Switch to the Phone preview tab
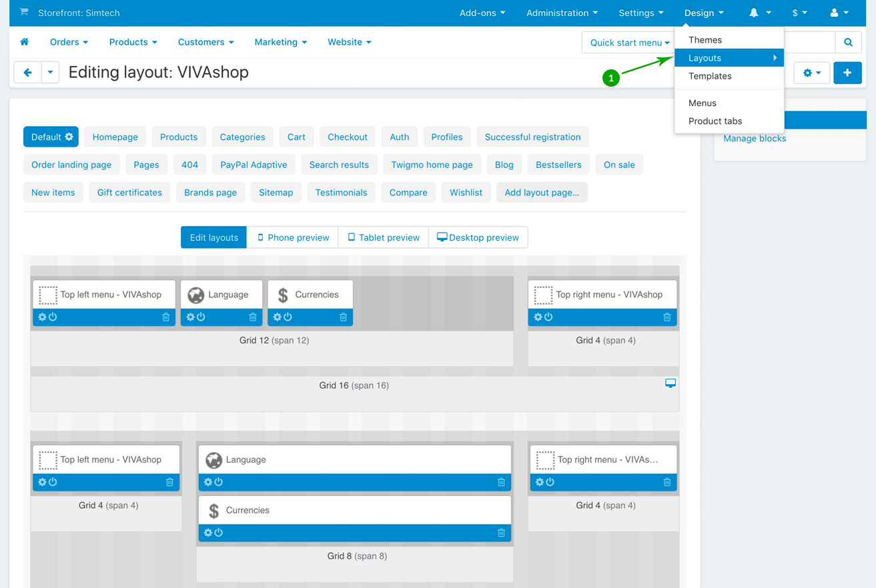The width and height of the screenshot is (876, 588). (293, 237)
